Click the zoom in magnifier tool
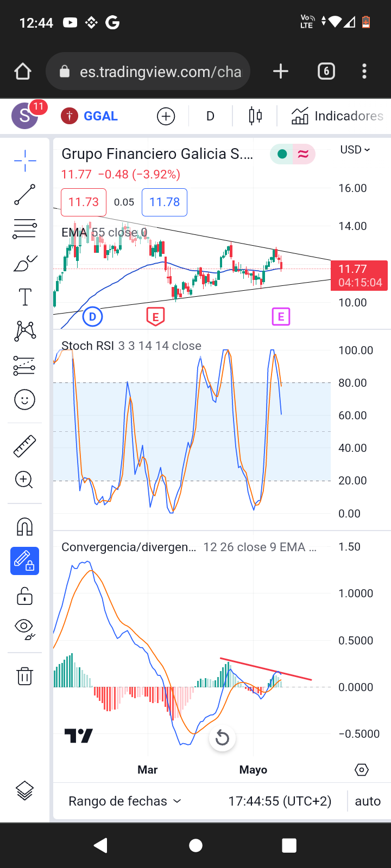This screenshot has width=391, height=868. tap(25, 480)
